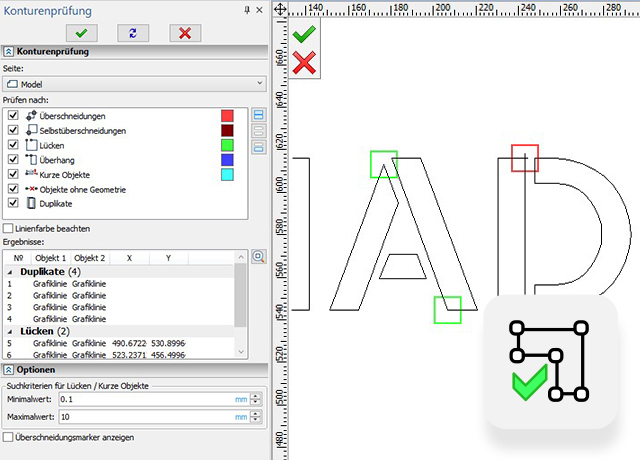The image size is (640, 460).
Task: Close the Konturenprüfung panel
Action: pos(259,10)
